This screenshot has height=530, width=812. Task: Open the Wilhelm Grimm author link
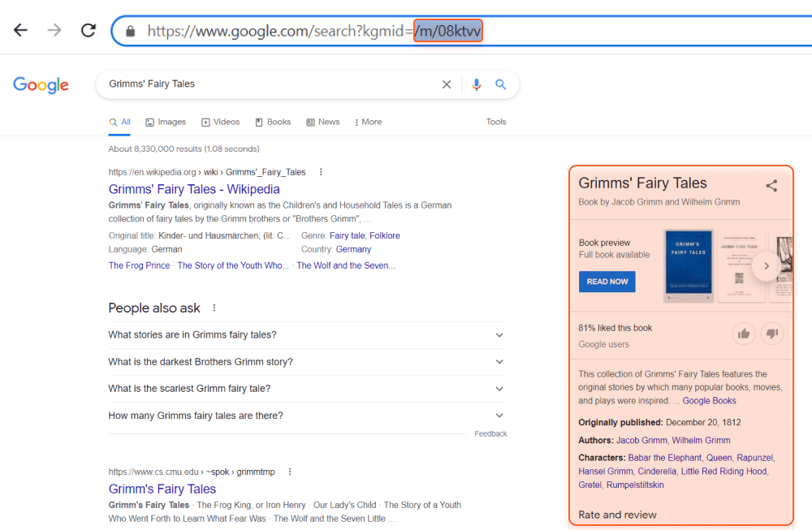tap(702, 441)
